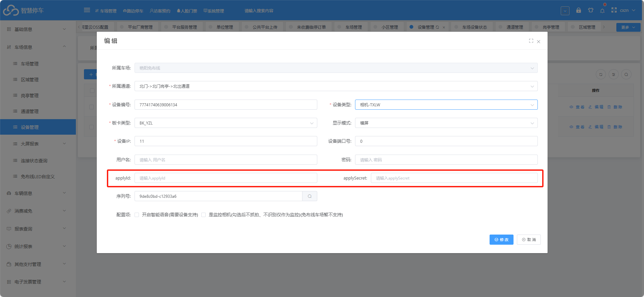The height and width of the screenshot is (297, 644).
Task: Check the 是监控相机 checkbox
Action: [x=203, y=215]
